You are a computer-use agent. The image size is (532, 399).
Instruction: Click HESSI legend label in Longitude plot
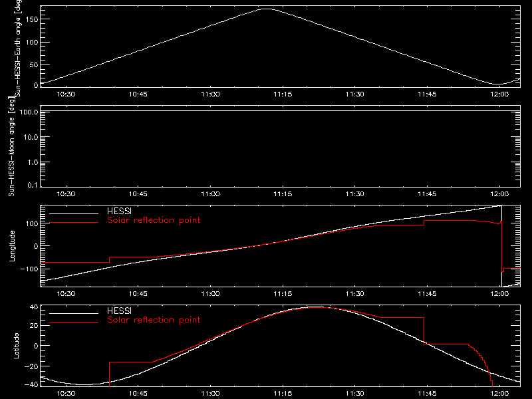click(x=119, y=211)
